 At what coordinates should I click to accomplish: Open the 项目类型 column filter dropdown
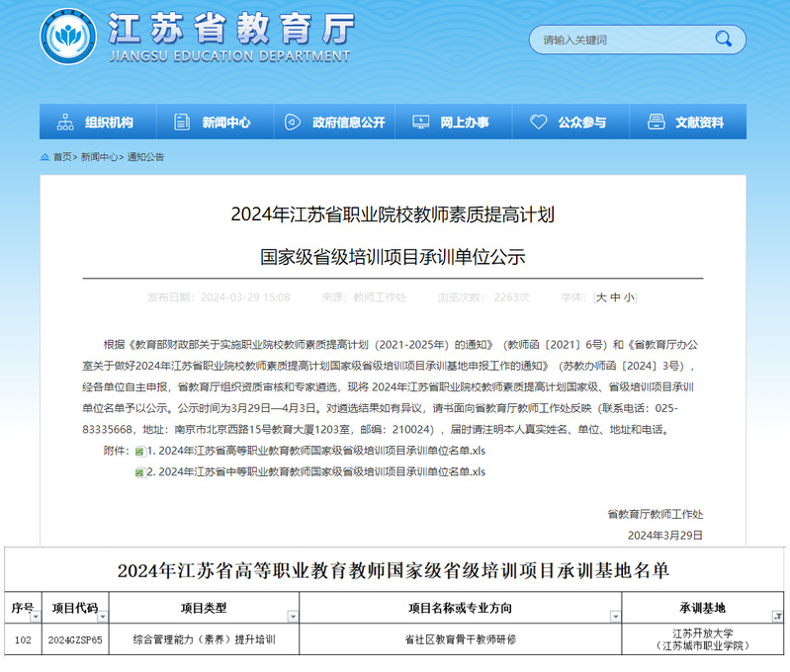292,617
